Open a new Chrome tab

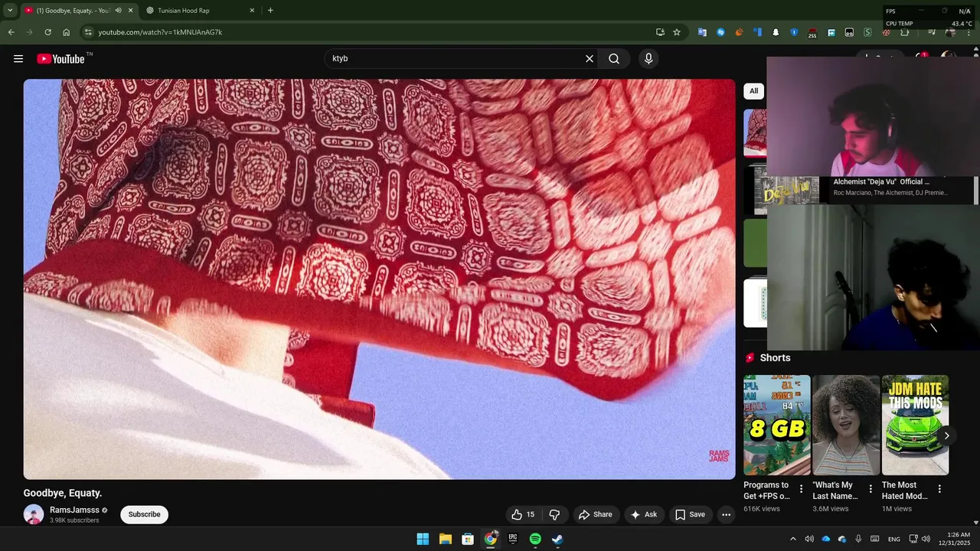click(270, 11)
